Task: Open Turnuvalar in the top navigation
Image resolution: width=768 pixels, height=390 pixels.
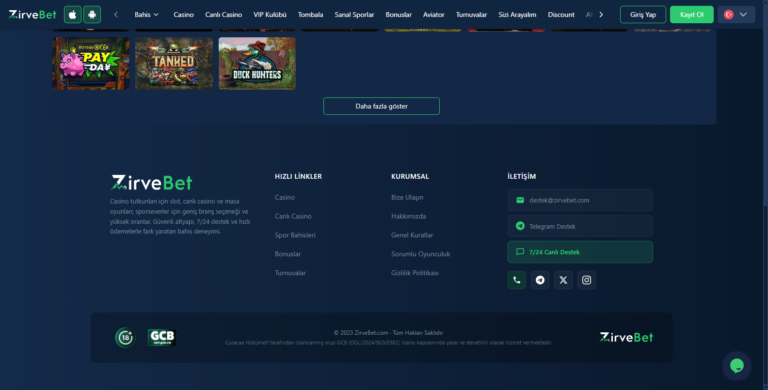Action: point(471,15)
